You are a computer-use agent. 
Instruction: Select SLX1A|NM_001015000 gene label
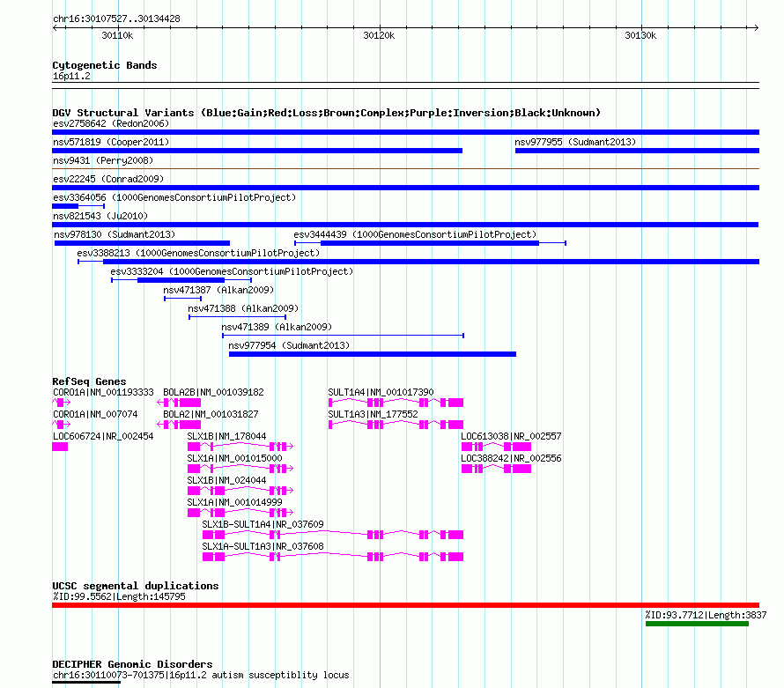tap(234, 458)
